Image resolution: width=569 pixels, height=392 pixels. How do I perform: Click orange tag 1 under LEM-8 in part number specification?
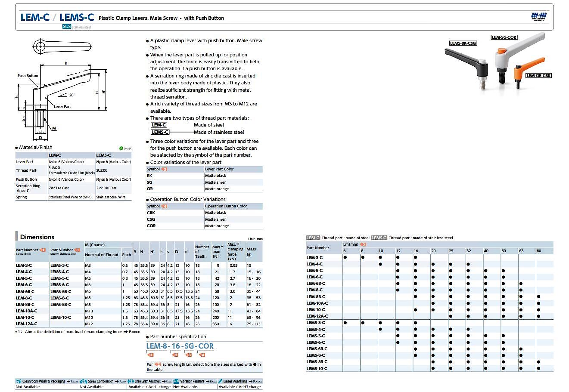click(151, 355)
